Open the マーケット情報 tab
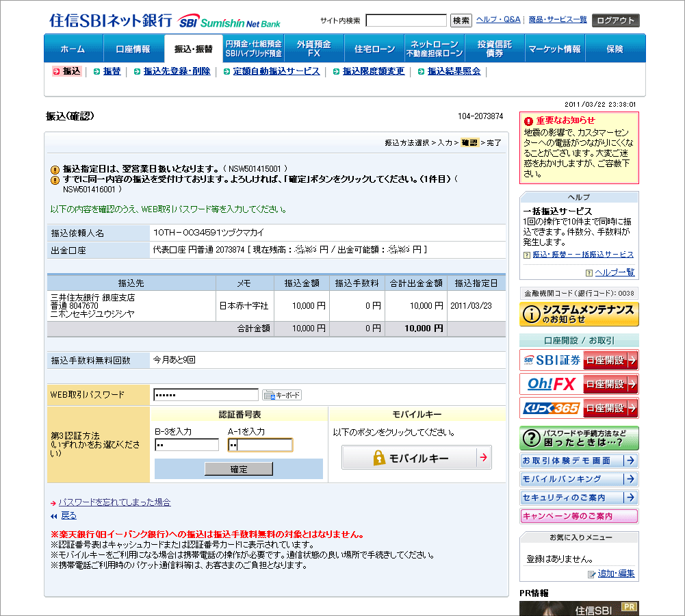 tap(555, 49)
